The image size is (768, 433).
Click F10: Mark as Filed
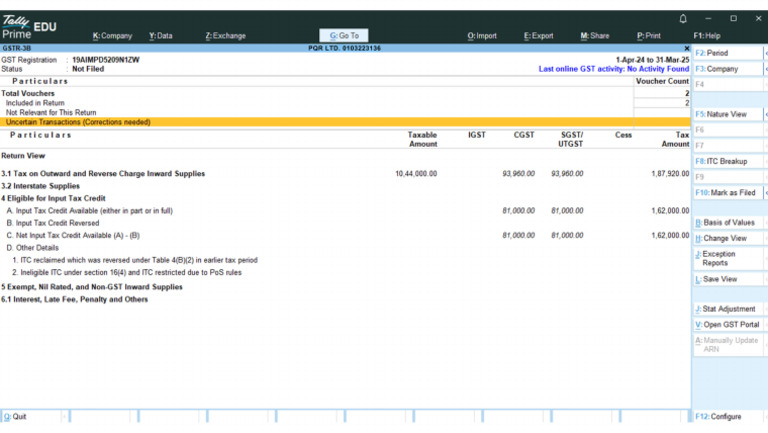[728, 192]
